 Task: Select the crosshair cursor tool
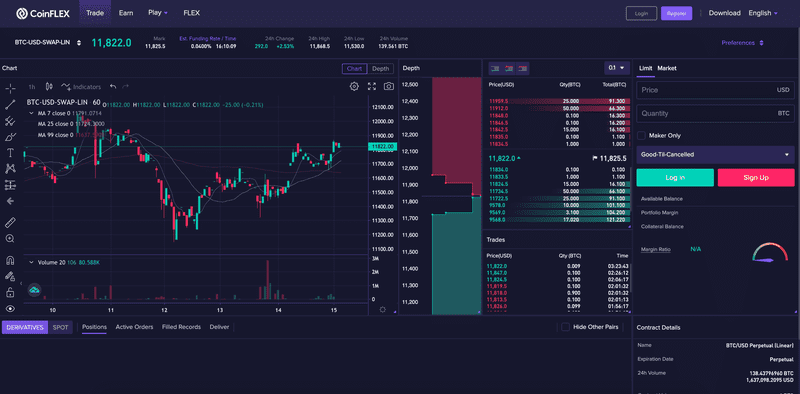tap(10, 89)
